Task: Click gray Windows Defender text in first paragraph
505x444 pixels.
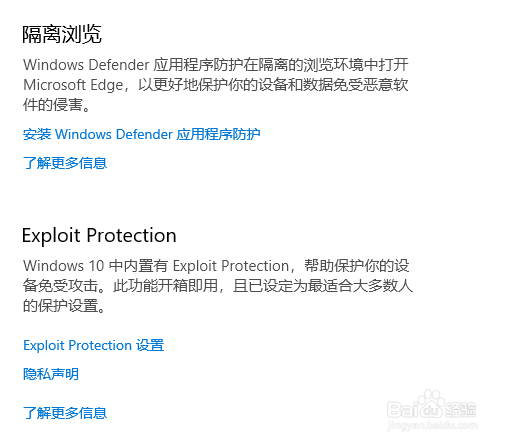Action: pos(86,65)
